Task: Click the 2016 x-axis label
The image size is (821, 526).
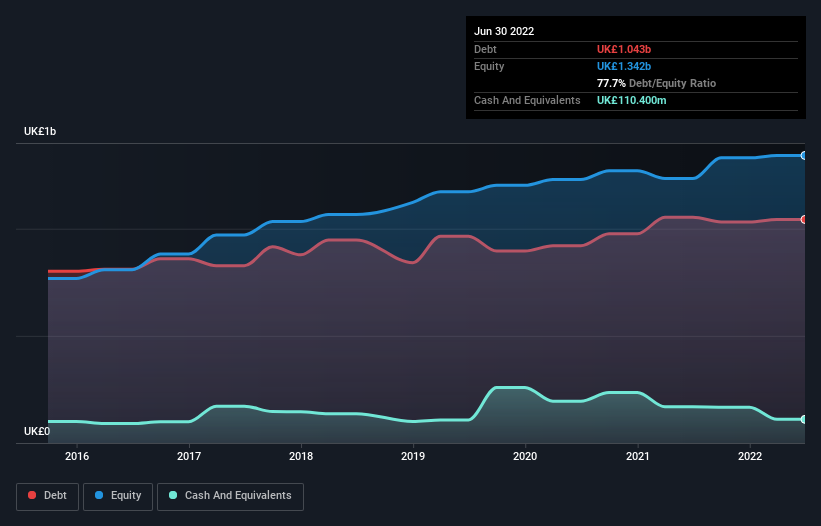Action: point(77,456)
